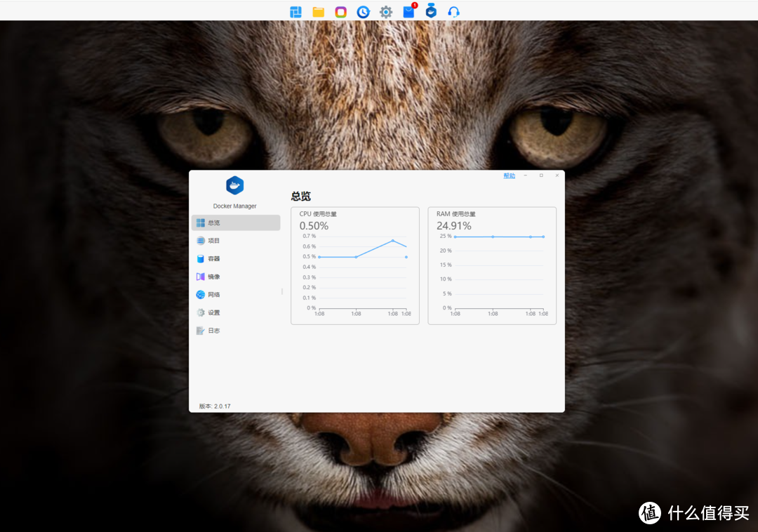Close the Docker Manager window
The image size is (758, 532).
[x=557, y=175]
